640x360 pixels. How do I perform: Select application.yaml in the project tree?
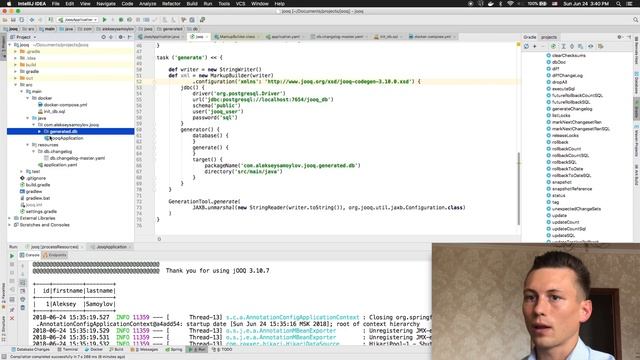pyautogui.click(x=60, y=165)
